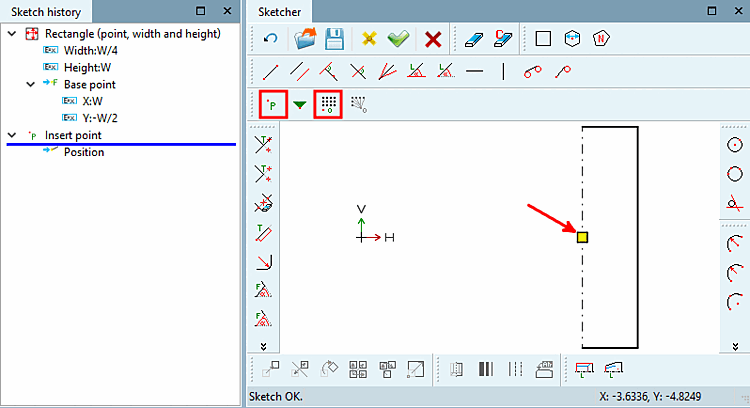This screenshot has width=750, height=408.
Task: Select the line-at-angle tool with solid base
Action: 416,72
